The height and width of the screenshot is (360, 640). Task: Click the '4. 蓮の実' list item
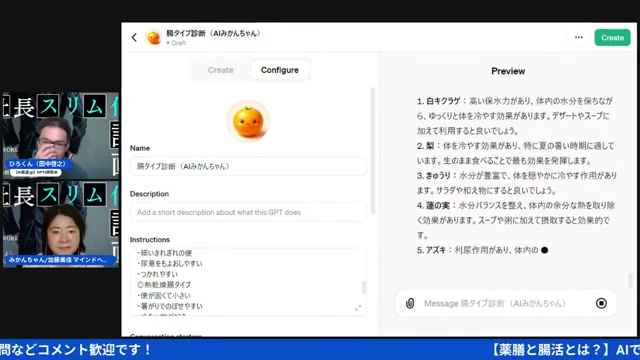click(517, 220)
